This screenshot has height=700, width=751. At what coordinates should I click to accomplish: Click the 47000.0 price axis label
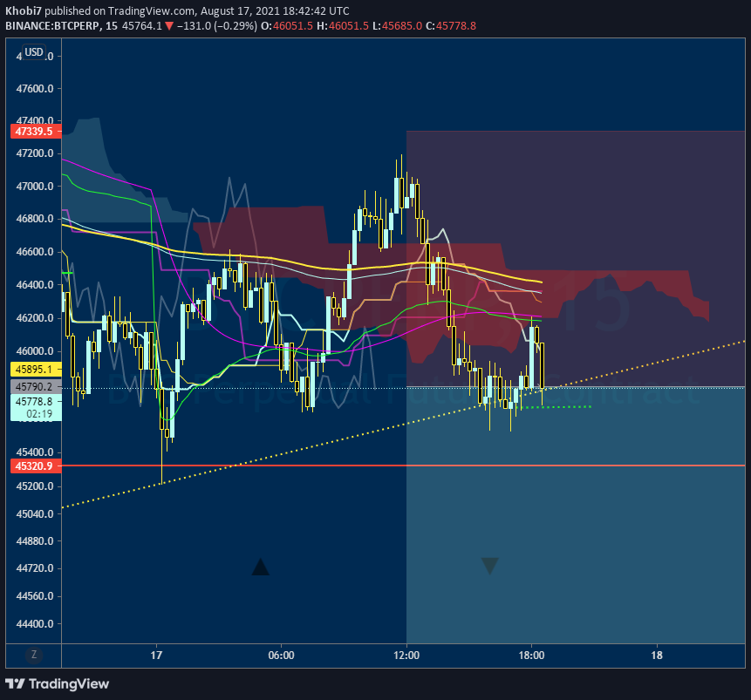click(35, 187)
